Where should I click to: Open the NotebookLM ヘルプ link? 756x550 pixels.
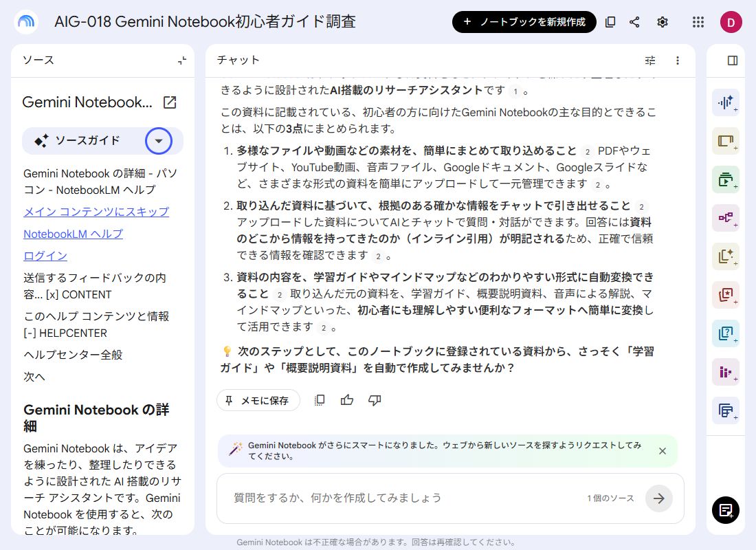pos(74,234)
